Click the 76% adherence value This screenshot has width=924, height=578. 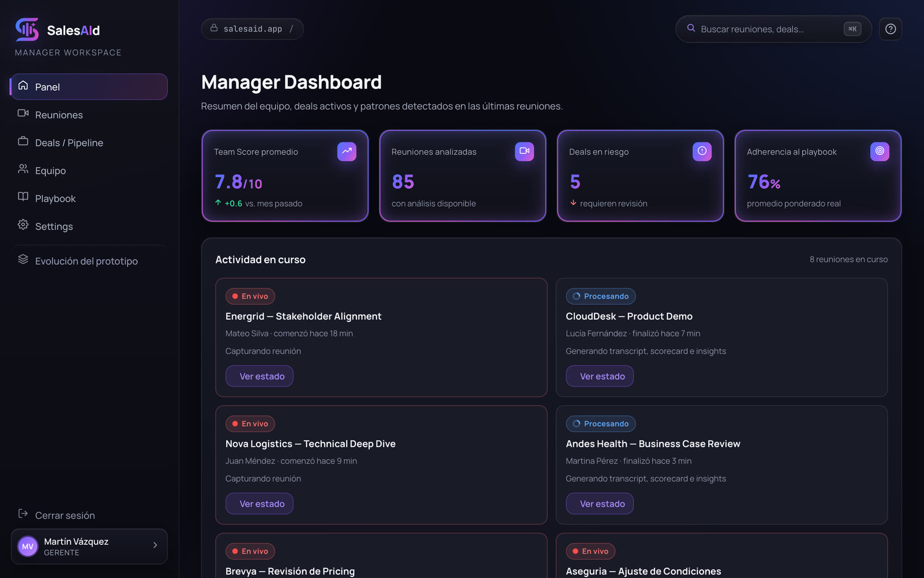[x=764, y=182]
